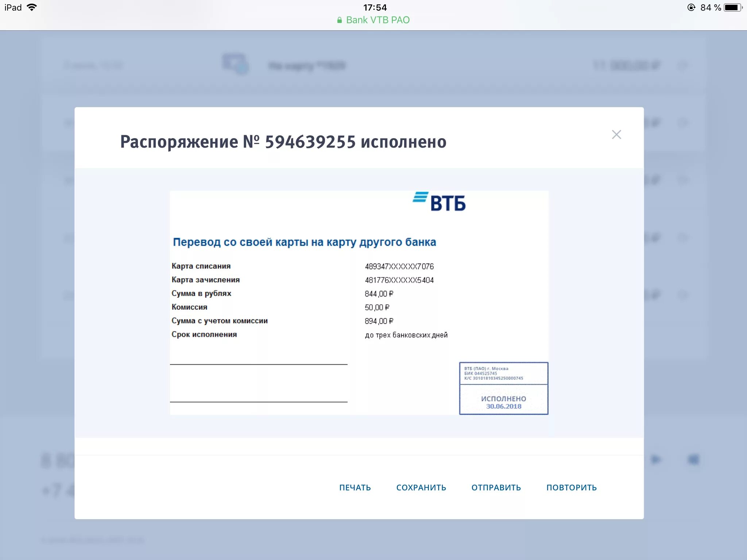
Task: Tap the 'Карта списания' label
Action: pos(201,266)
